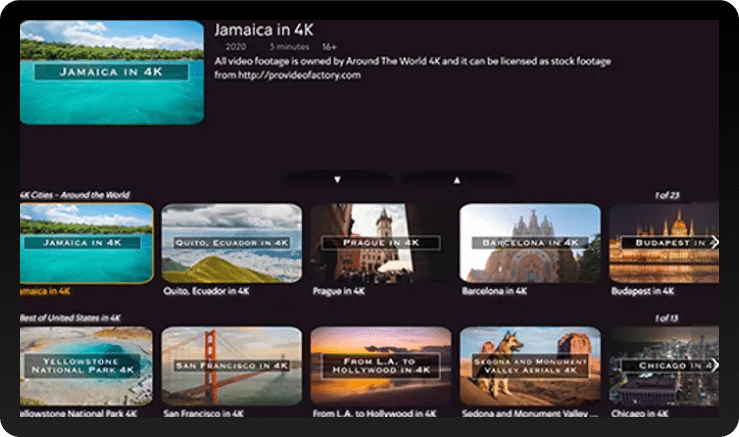Select the Chicago in 4K thumbnail
Screen dimensions: 739x437
click(664, 366)
